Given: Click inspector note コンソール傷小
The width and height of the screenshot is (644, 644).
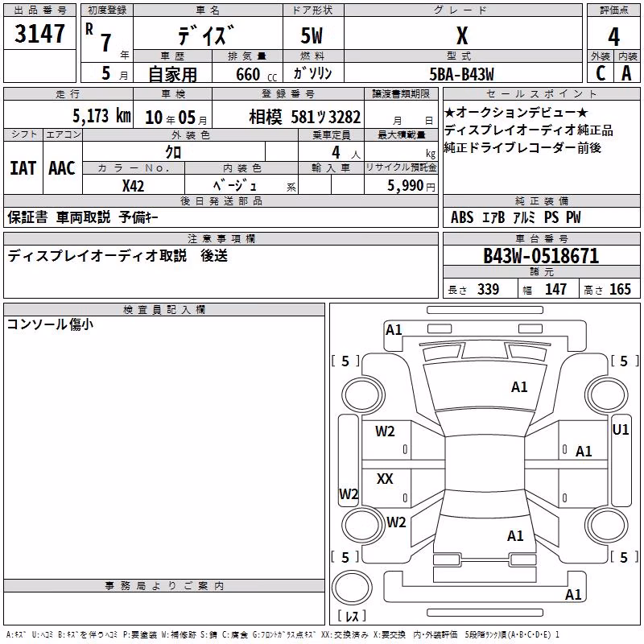Looking at the screenshot, I should [x=50, y=324].
